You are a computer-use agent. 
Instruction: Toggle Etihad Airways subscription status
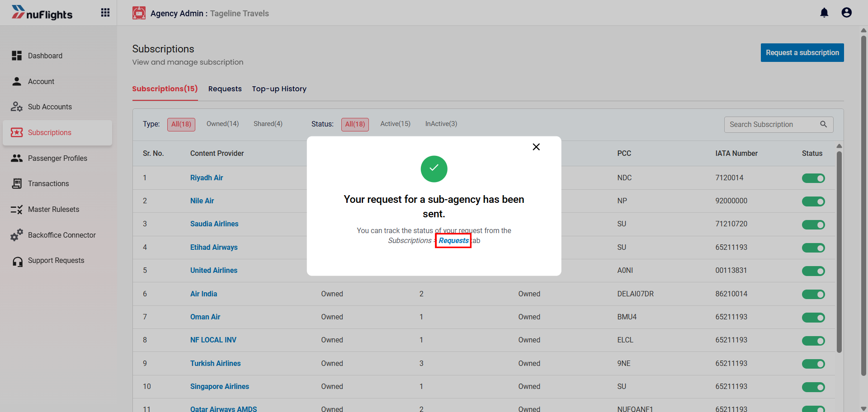[x=813, y=248]
